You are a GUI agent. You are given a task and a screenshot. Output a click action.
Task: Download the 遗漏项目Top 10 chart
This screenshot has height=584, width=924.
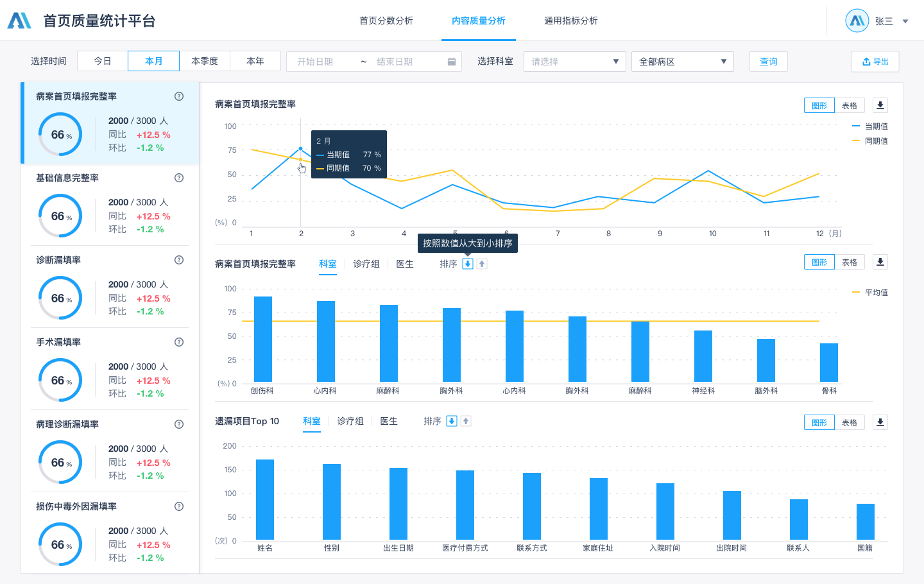pos(880,422)
